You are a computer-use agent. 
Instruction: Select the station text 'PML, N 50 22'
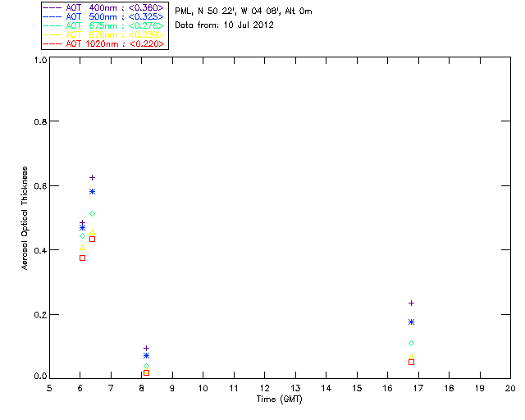[204, 11]
